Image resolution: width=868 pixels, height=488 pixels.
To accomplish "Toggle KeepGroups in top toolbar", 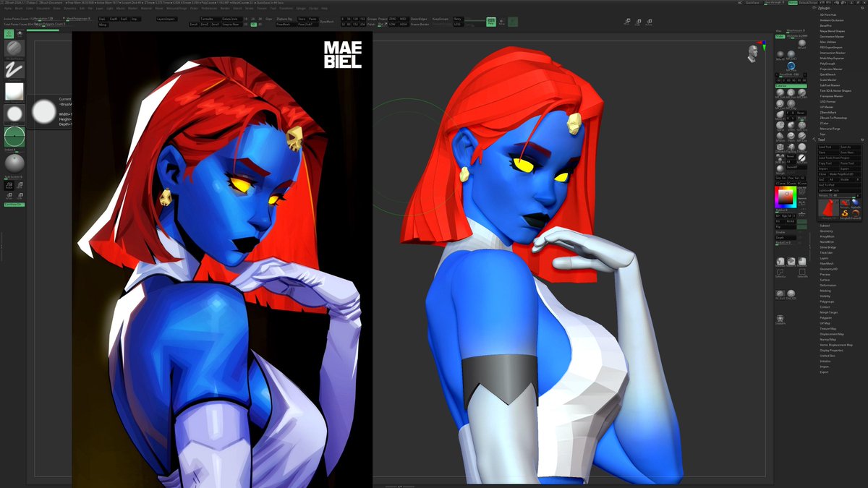I will pos(440,19).
